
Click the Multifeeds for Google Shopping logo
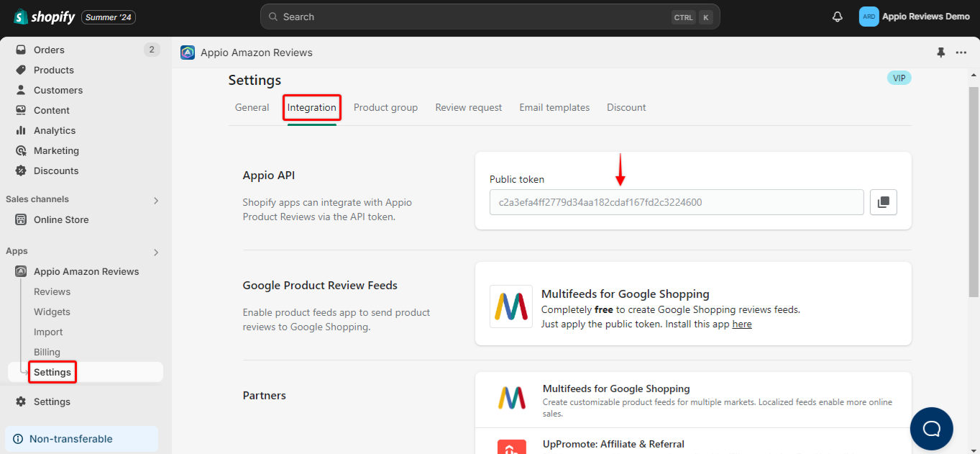click(511, 307)
